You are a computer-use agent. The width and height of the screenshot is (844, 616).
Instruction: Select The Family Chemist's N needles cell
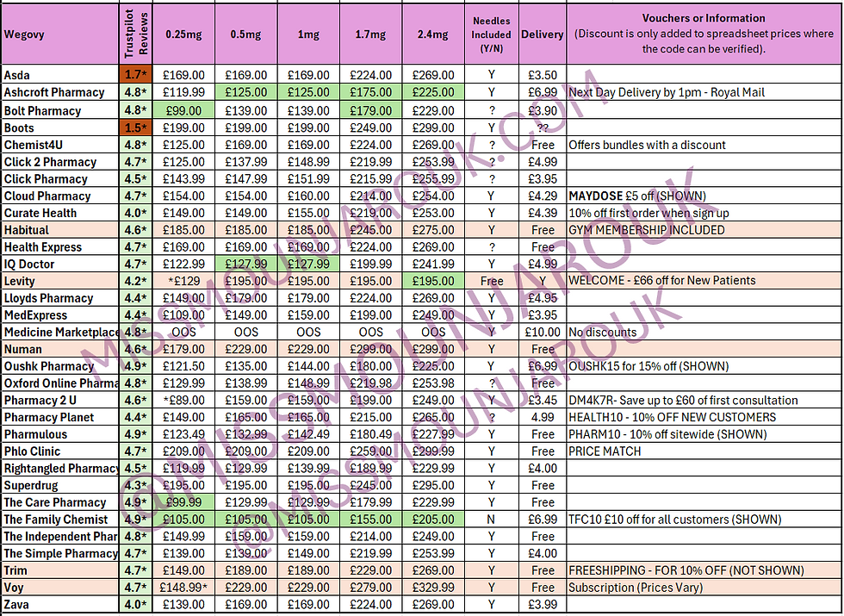coord(492,520)
